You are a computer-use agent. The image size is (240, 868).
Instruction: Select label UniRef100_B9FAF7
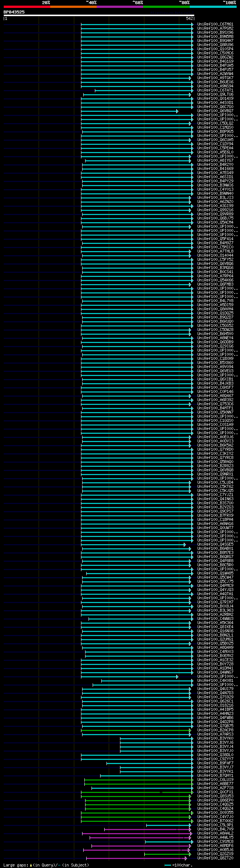(x=215, y=763)
